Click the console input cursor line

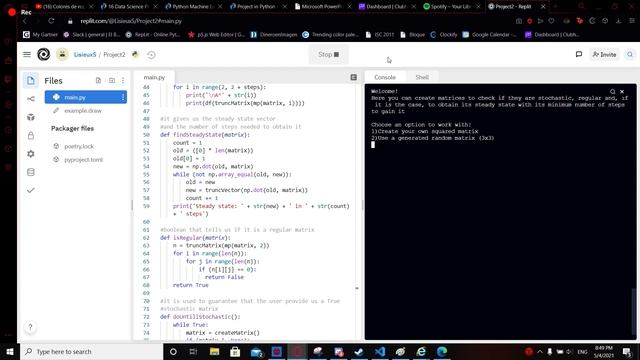pos(373,145)
